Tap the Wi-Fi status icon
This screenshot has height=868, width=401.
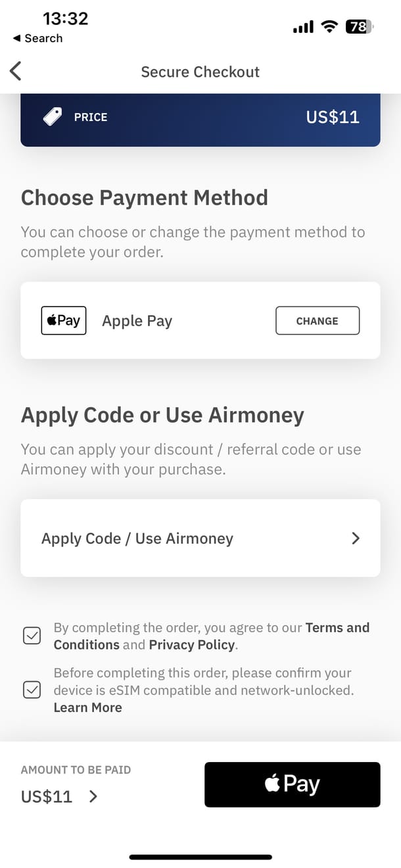pos(329,27)
